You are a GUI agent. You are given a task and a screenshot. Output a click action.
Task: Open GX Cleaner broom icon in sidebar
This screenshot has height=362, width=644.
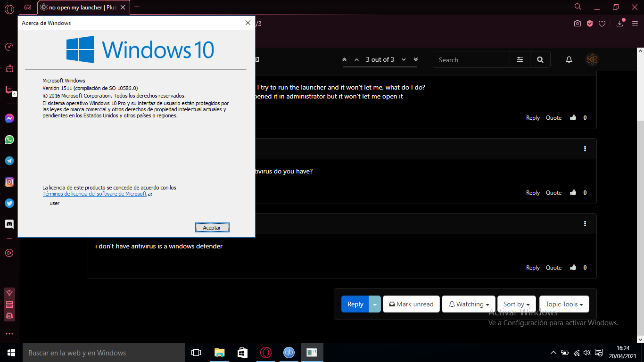pos(9,69)
